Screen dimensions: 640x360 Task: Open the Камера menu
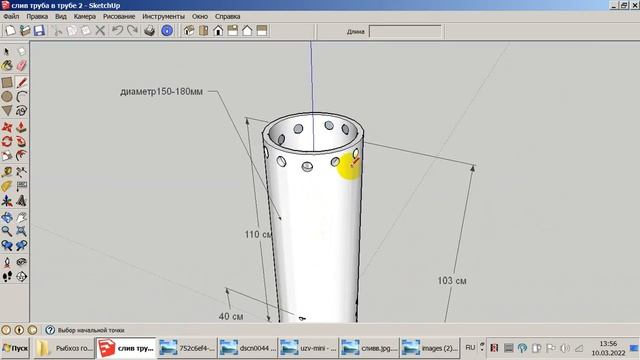click(x=85, y=16)
